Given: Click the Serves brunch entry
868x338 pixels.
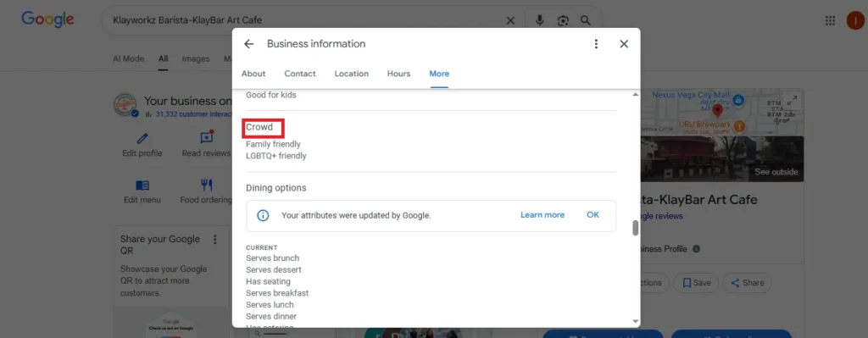Looking at the screenshot, I should (x=273, y=258).
